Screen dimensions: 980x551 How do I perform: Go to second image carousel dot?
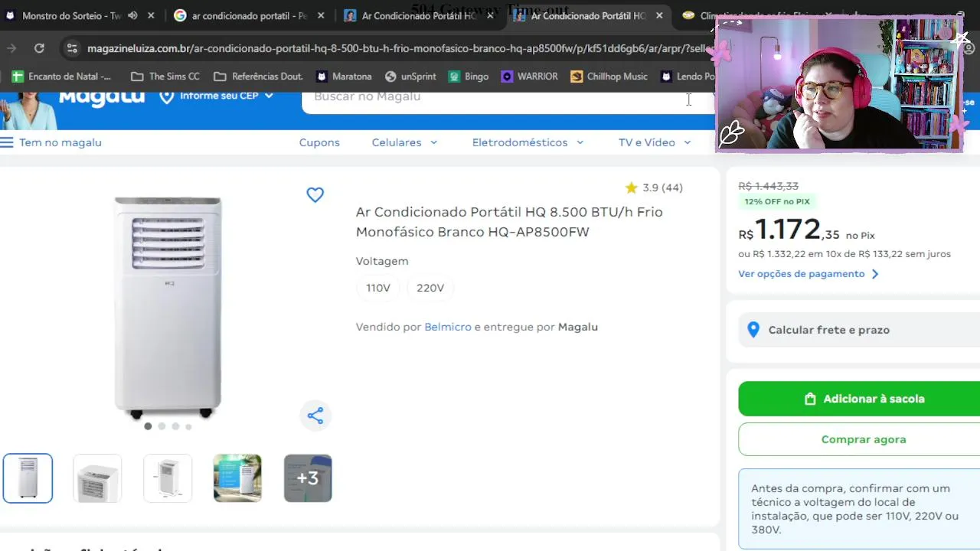(162, 426)
